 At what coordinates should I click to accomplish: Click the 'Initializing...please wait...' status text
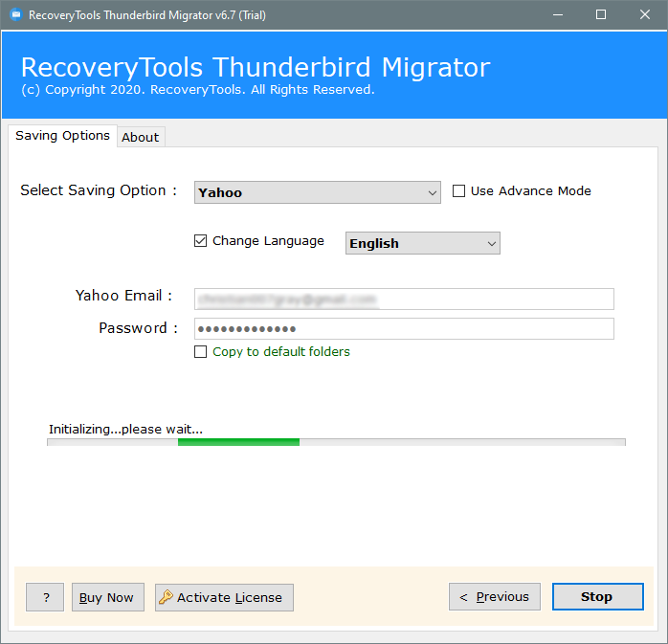point(125,429)
